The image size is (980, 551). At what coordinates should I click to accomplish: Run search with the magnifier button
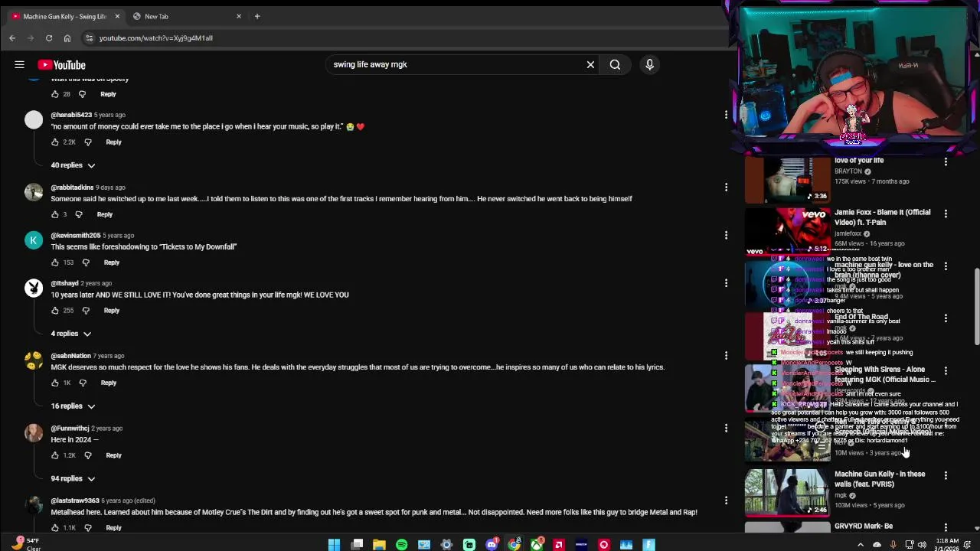(615, 65)
